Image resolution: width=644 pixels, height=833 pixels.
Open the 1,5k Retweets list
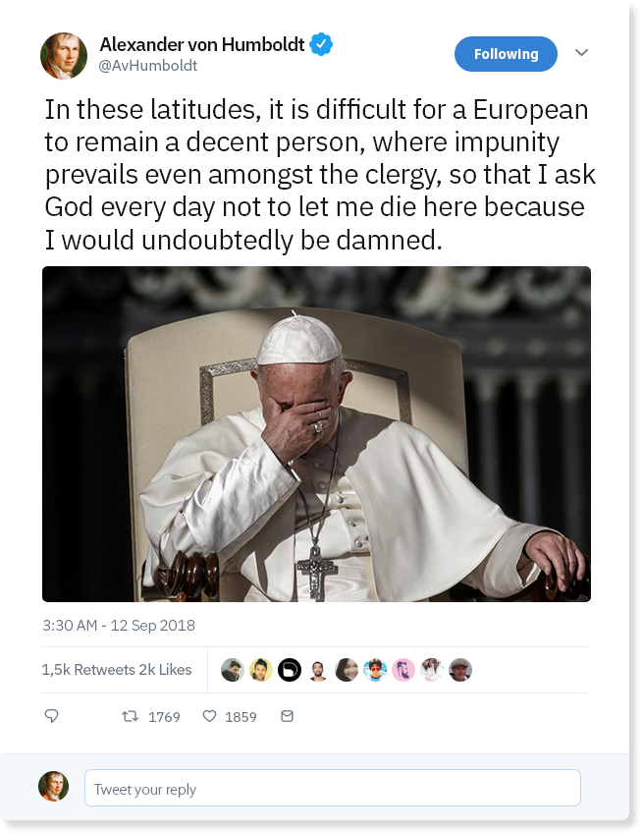click(88, 670)
